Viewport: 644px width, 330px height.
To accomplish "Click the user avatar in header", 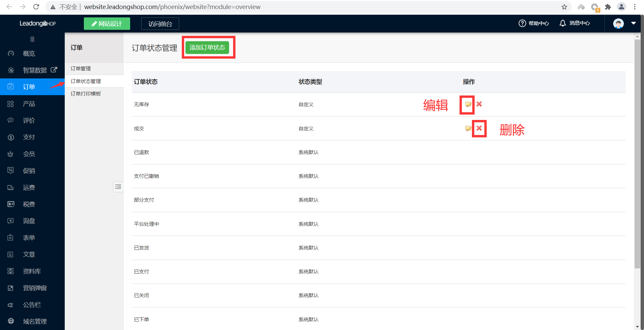I will pos(618,23).
